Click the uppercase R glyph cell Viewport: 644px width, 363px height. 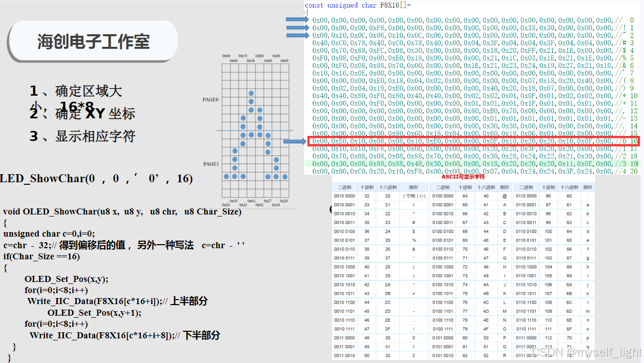[x=504, y=355]
